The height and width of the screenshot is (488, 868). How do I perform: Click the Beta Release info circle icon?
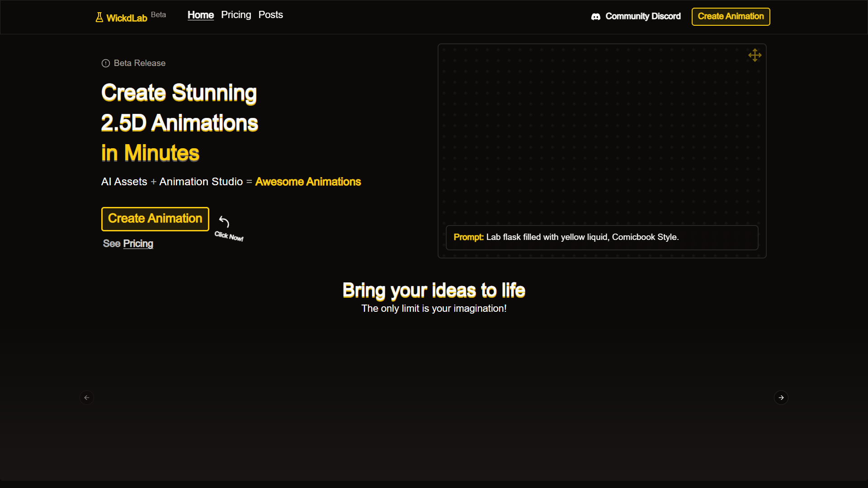(x=106, y=63)
